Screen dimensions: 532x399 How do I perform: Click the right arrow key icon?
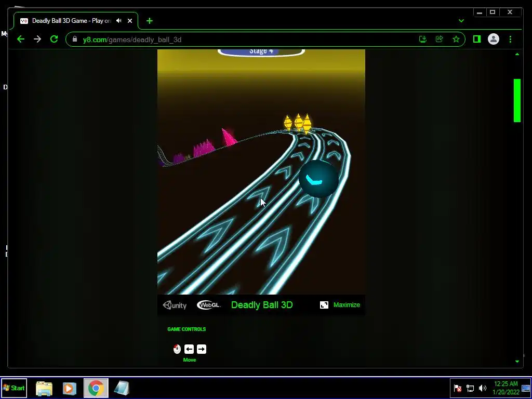click(202, 349)
